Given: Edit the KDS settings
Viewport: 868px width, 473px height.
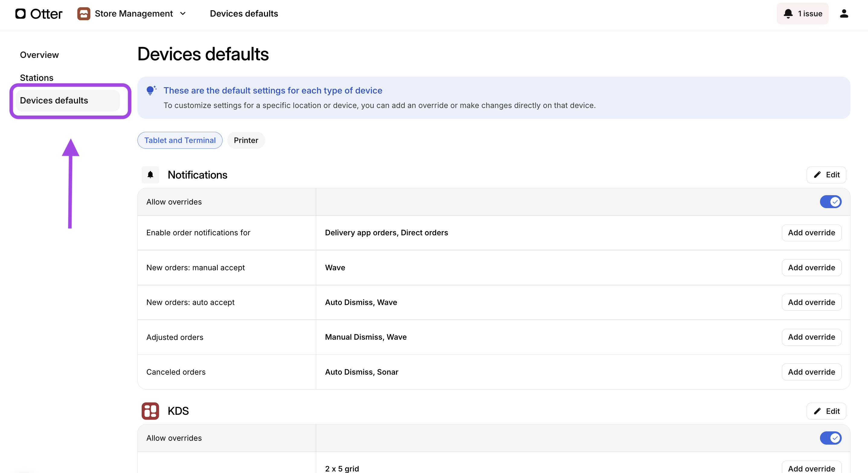Looking at the screenshot, I should point(826,411).
